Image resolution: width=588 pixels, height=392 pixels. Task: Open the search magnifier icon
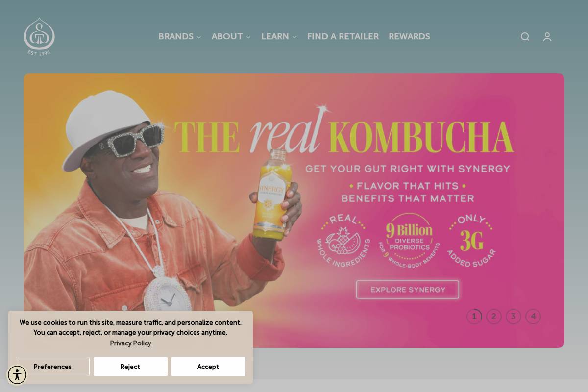pos(525,37)
